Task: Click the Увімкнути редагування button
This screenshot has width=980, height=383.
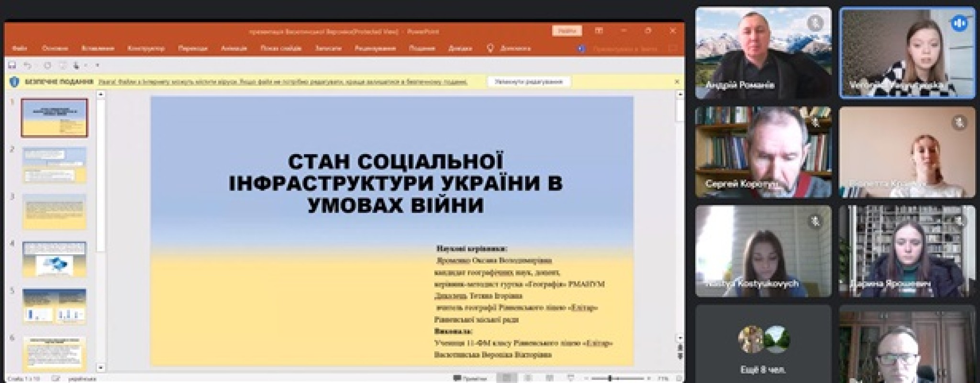Action: tap(529, 82)
